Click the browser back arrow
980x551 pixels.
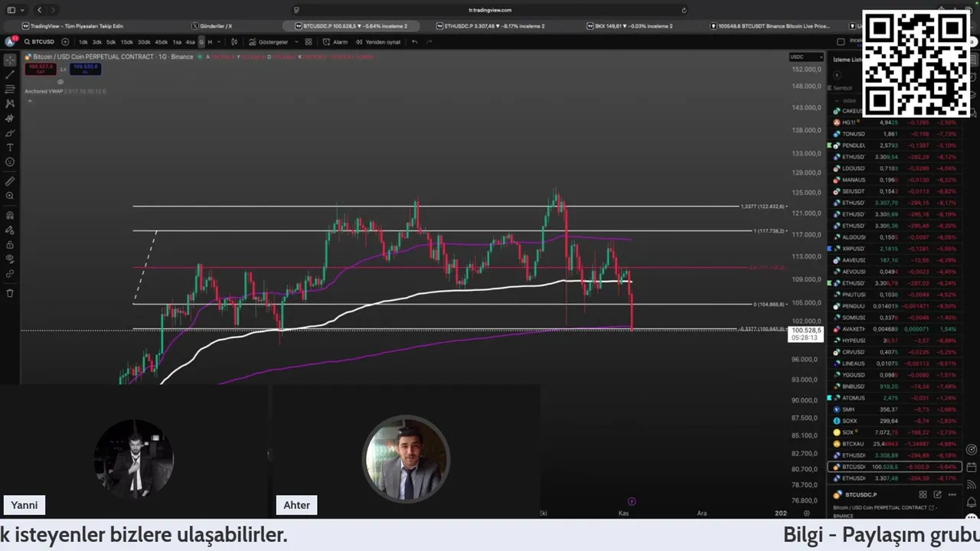click(x=39, y=10)
